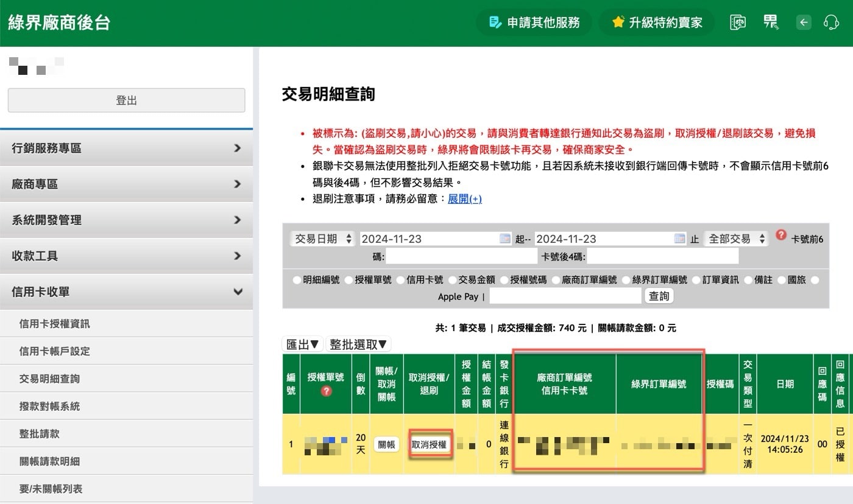Select the 明細編號 radio option
This screenshot has width=853, height=504.
[297, 280]
